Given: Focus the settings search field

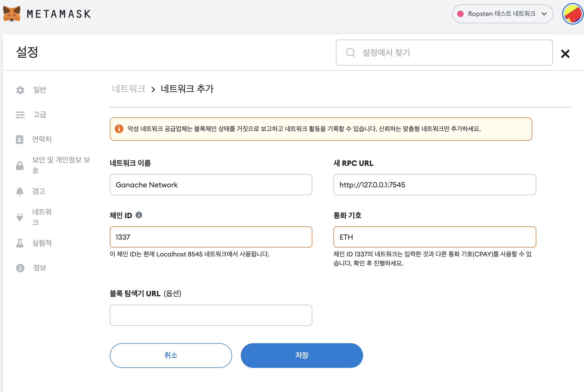Looking at the screenshot, I should click(x=444, y=53).
